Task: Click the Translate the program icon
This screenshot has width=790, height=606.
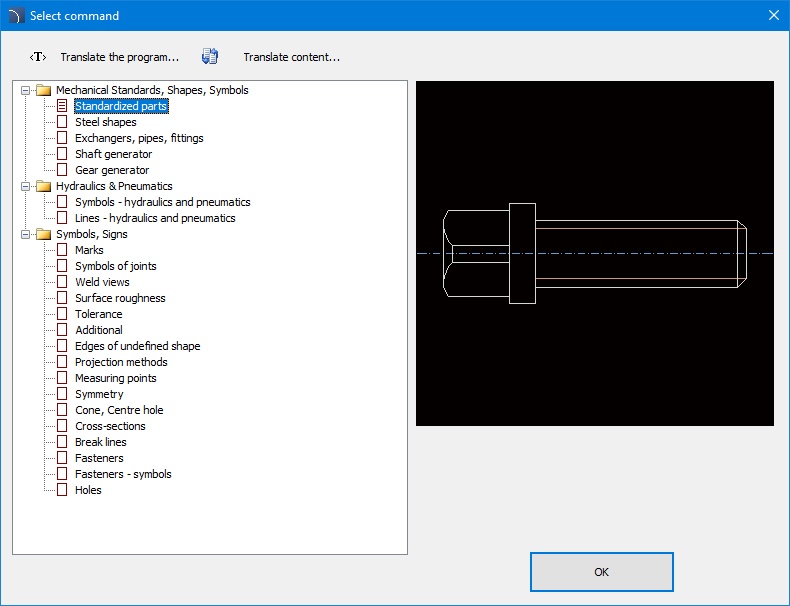Action: (x=38, y=57)
